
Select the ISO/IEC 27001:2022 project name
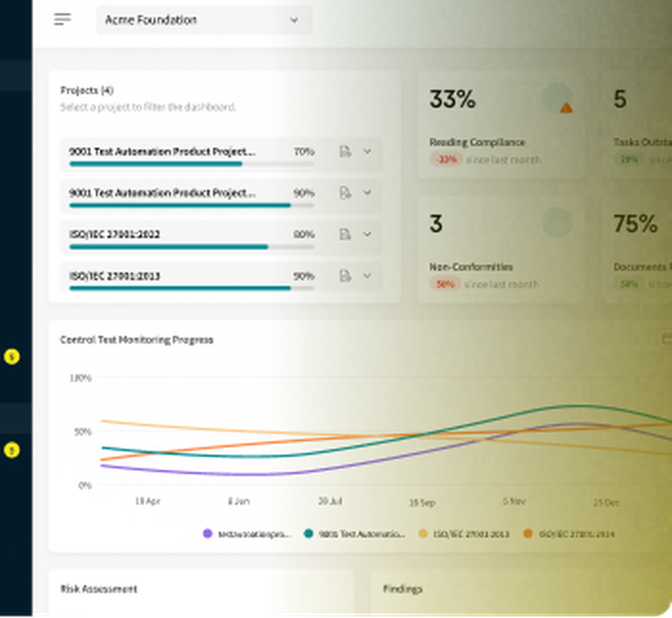114,234
